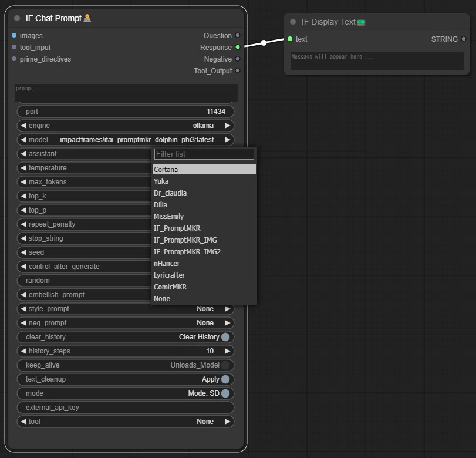
Task: Click next arrow on style_prompt
Action: click(227, 309)
